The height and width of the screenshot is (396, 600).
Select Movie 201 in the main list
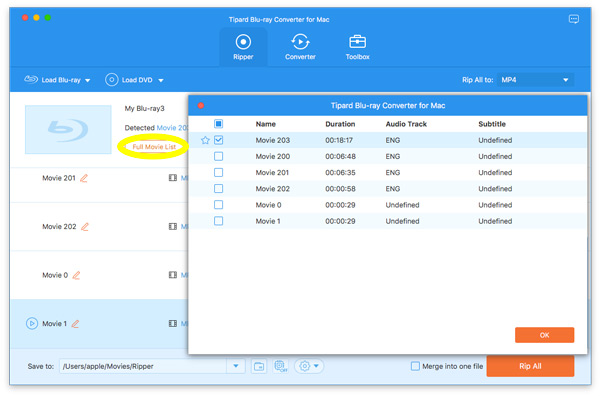pos(59,178)
